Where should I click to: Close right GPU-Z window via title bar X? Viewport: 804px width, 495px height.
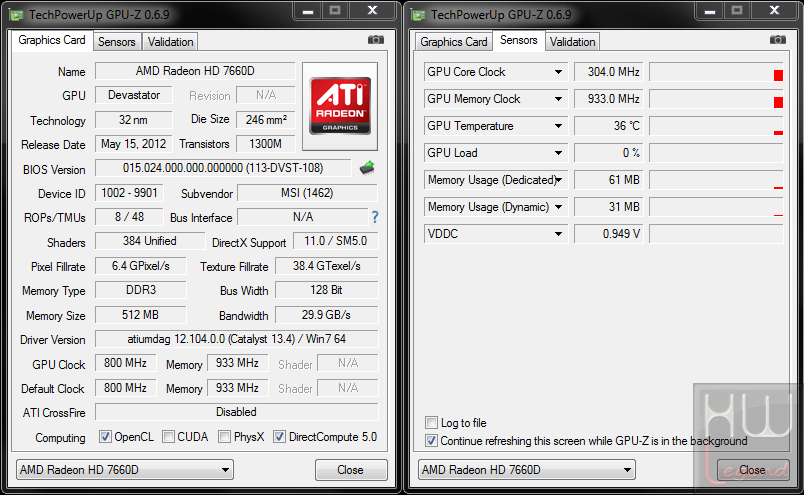click(775, 10)
